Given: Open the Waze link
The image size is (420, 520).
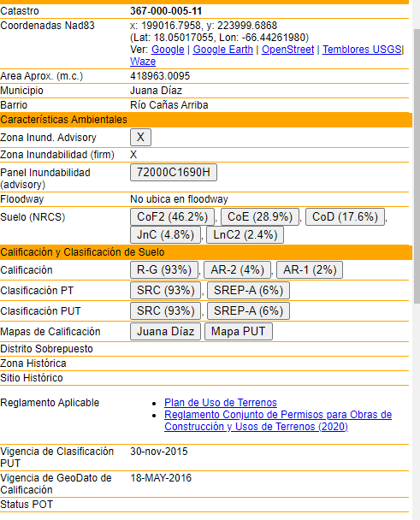Looking at the screenshot, I should (x=143, y=62).
